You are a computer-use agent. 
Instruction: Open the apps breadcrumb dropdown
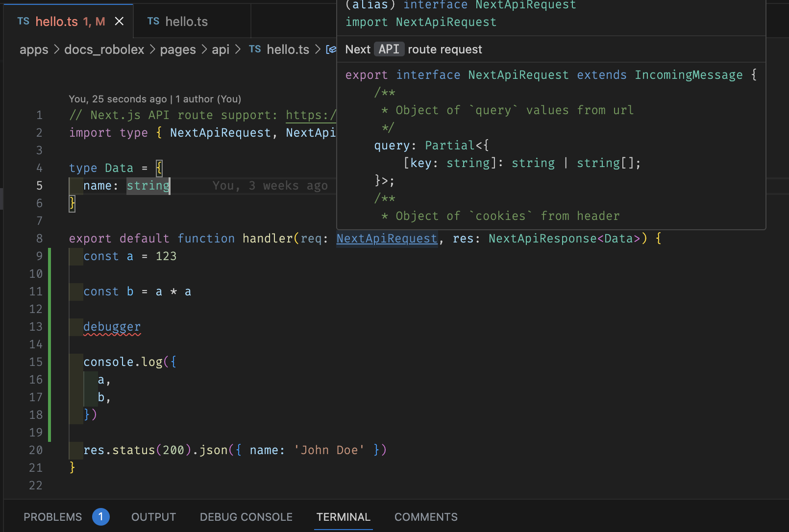(34, 49)
